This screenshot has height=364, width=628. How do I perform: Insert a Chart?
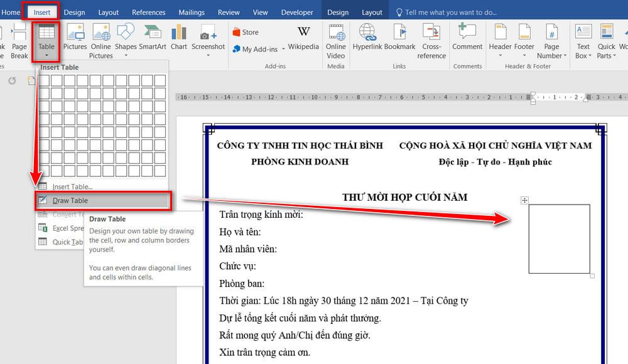[178, 37]
